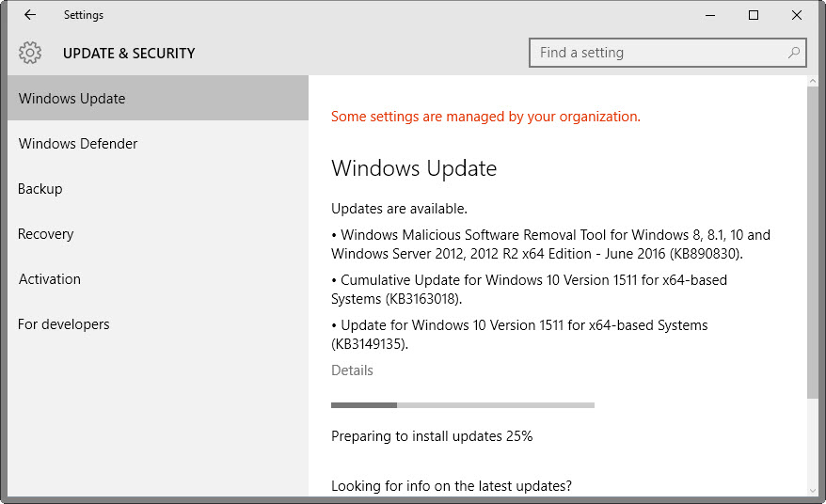
Task: Click the UPDATE & SECURITY title
Action: [x=129, y=54]
